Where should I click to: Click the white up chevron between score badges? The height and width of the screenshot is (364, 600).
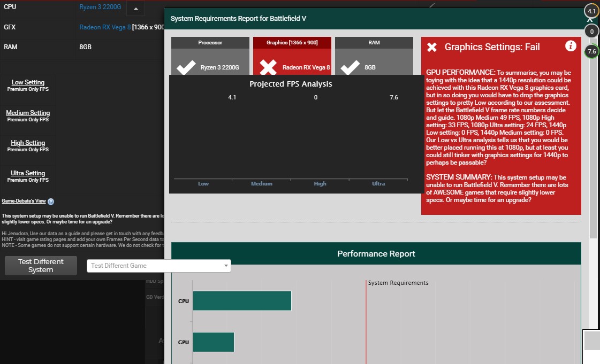coord(591,21)
